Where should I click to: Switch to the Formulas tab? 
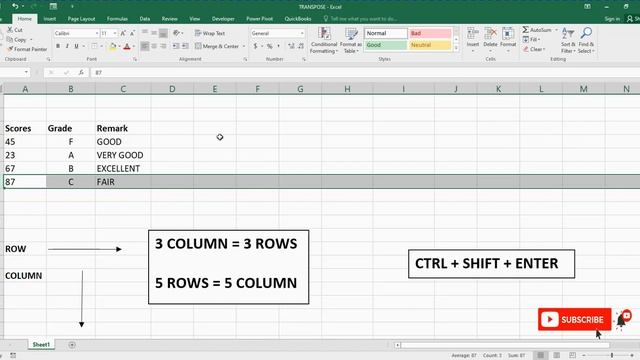click(x=117, y=19)
